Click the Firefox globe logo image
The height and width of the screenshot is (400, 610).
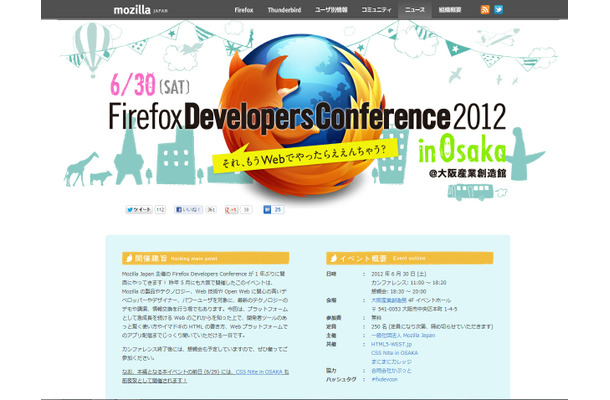pyautogui.click(x=301, y=115)
